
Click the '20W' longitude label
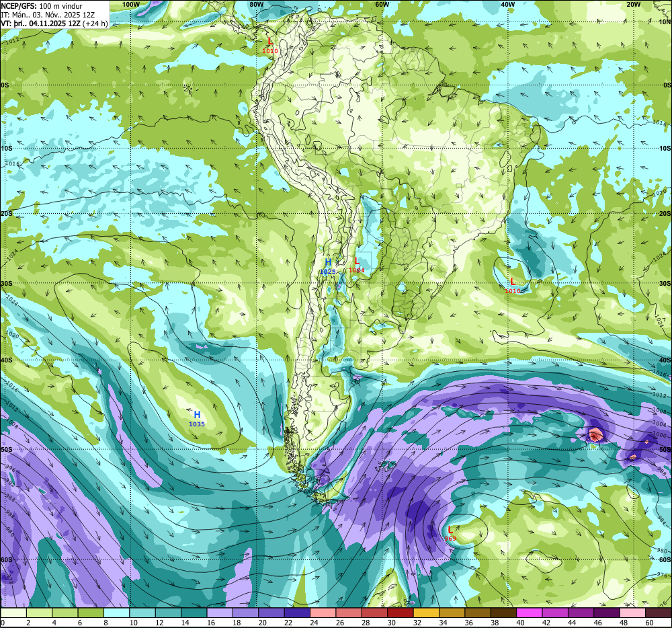click(634, 4)
